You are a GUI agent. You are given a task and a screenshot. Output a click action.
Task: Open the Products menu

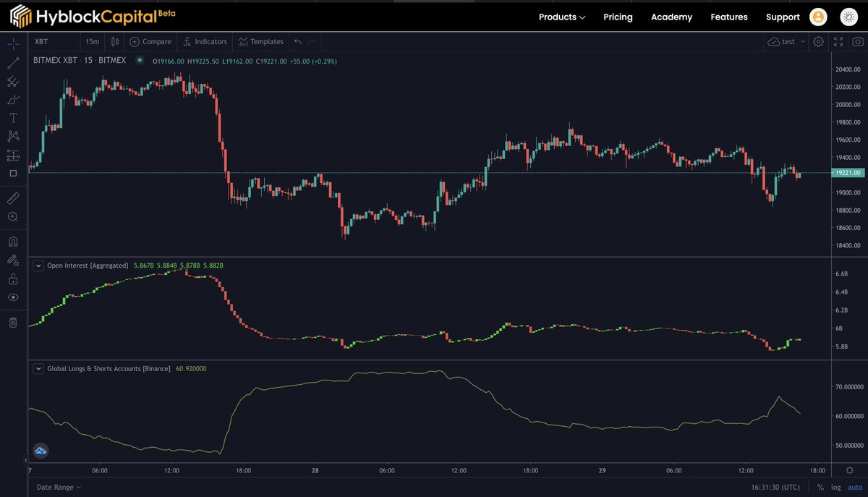coord(561,17)
